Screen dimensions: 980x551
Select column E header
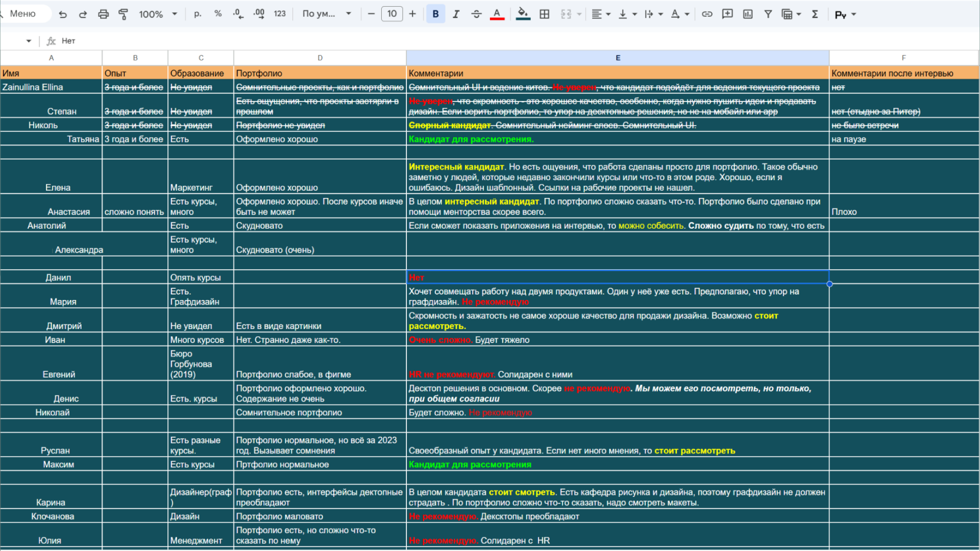click(618, 58)
